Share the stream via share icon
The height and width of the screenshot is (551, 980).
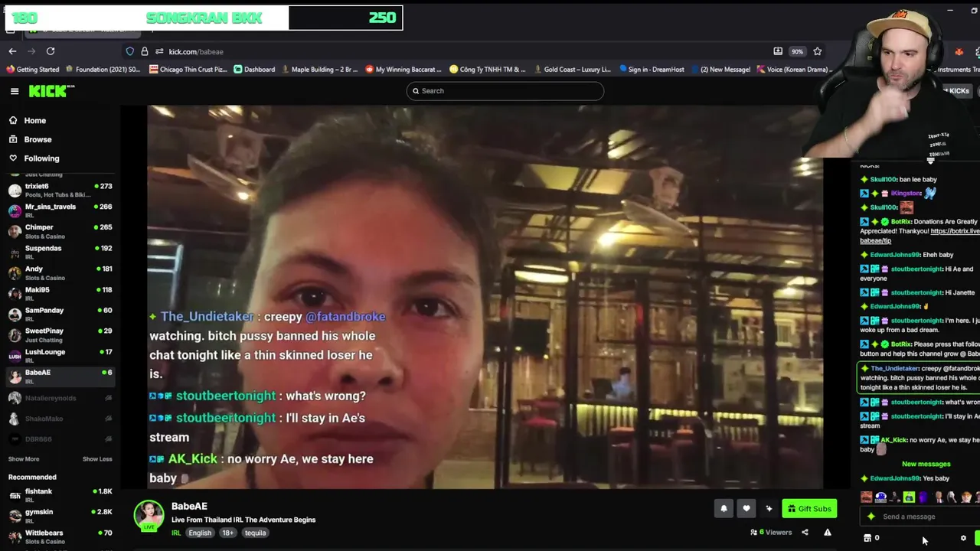point(805,533)
